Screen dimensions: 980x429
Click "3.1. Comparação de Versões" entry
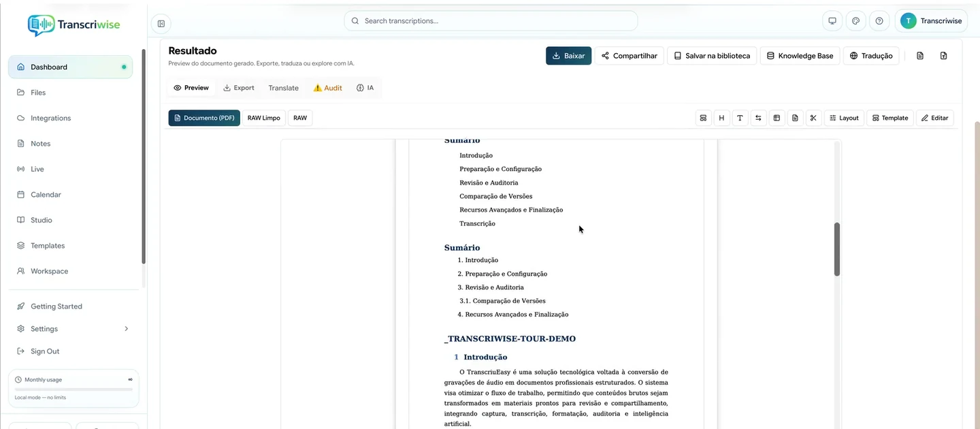click(502, 301)
